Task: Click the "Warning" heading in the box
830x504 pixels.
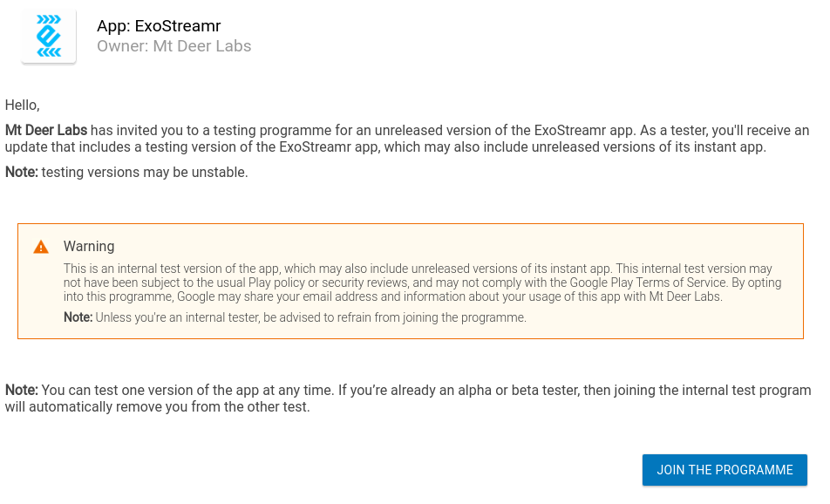Action: click(x=89, y=246)
